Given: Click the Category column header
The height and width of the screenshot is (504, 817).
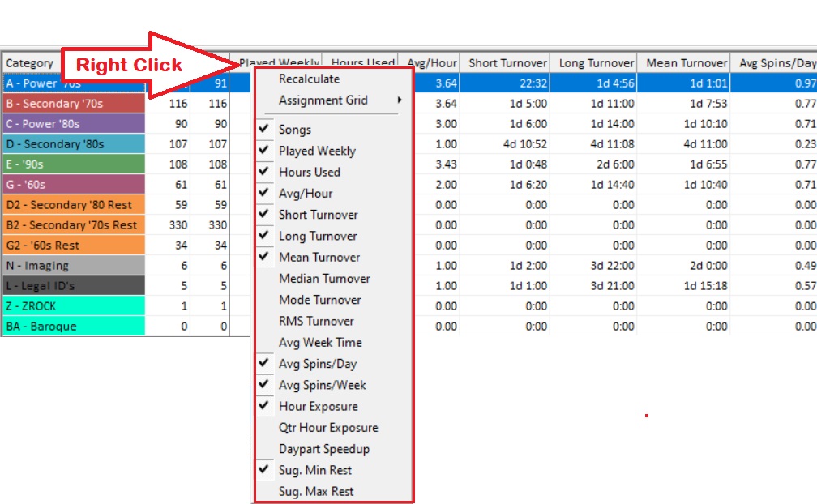Looking at the screenshot, I should tap(30, 63).
